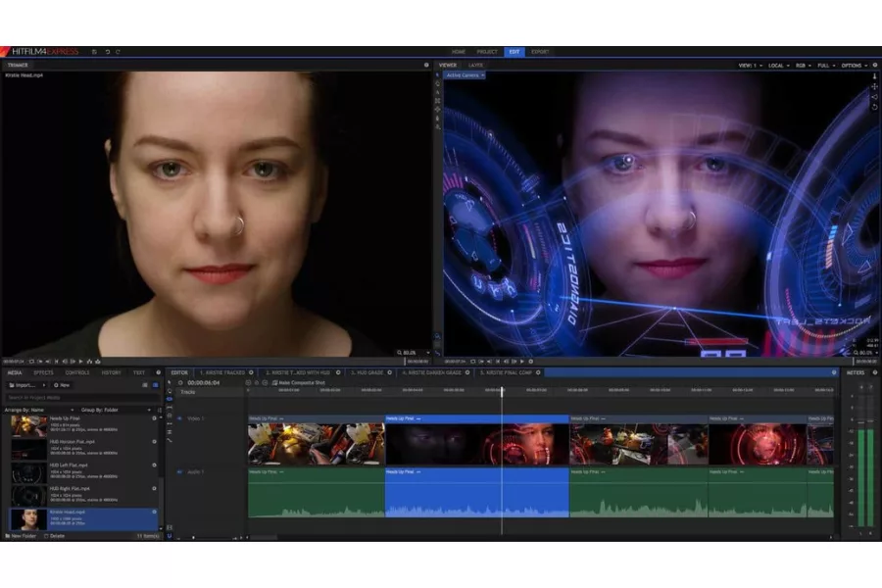Open the EFFECTS panel tab
The image size is (882, 588).
click(43, 372)
